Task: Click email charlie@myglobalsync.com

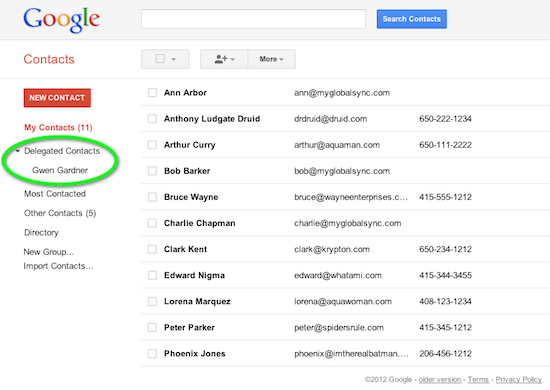Action: [348, 223]
